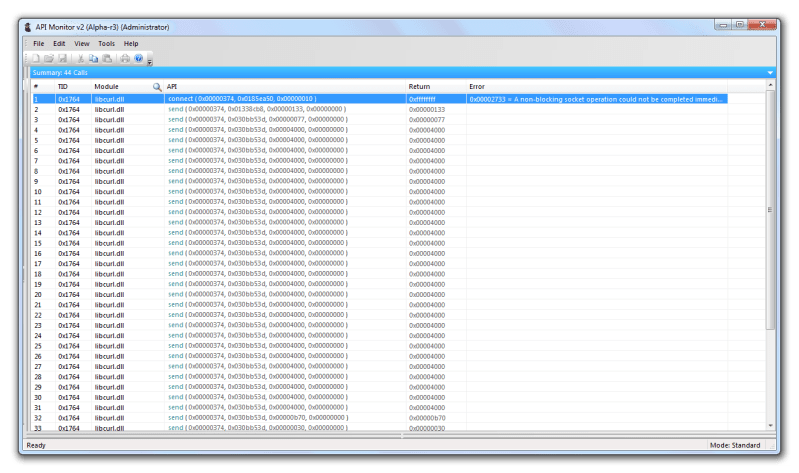Click the Print toolbar icon
Screen dimensions: 799x473
(x=125, y=59)
